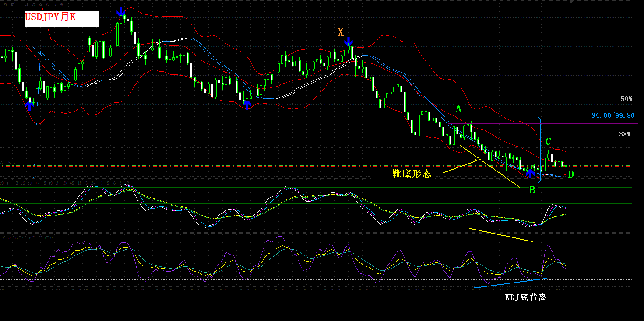This screenshot has height=321, width=644.
Task: Click the 50% retracement level label
Action: click(626, 99)
